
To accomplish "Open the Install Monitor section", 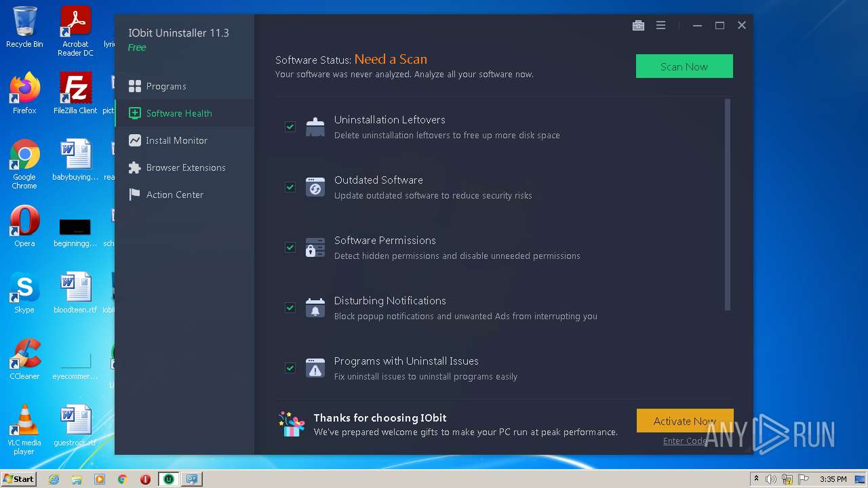I will click(x=184, y=140).
